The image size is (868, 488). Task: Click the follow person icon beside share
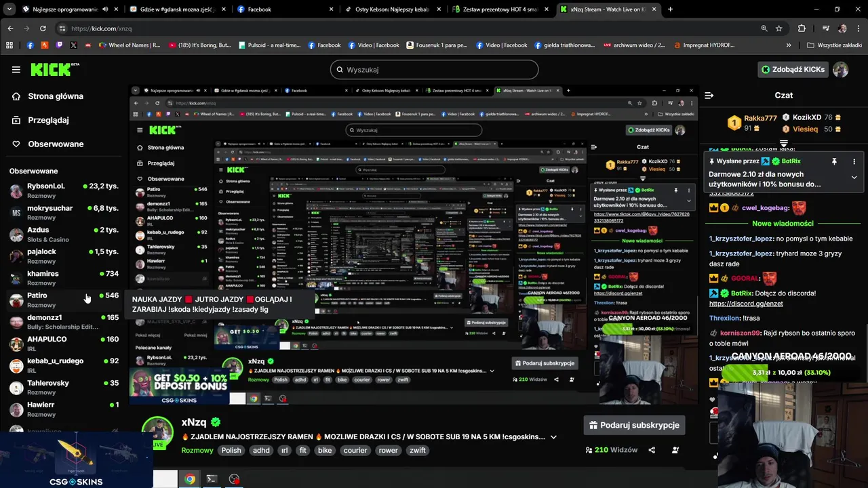click(x=675, y=450)
